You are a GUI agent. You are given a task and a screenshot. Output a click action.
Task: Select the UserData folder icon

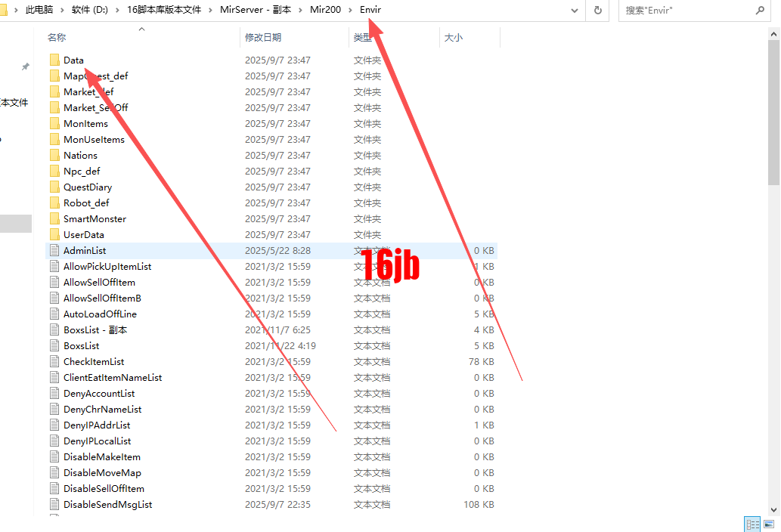(54, 234)
